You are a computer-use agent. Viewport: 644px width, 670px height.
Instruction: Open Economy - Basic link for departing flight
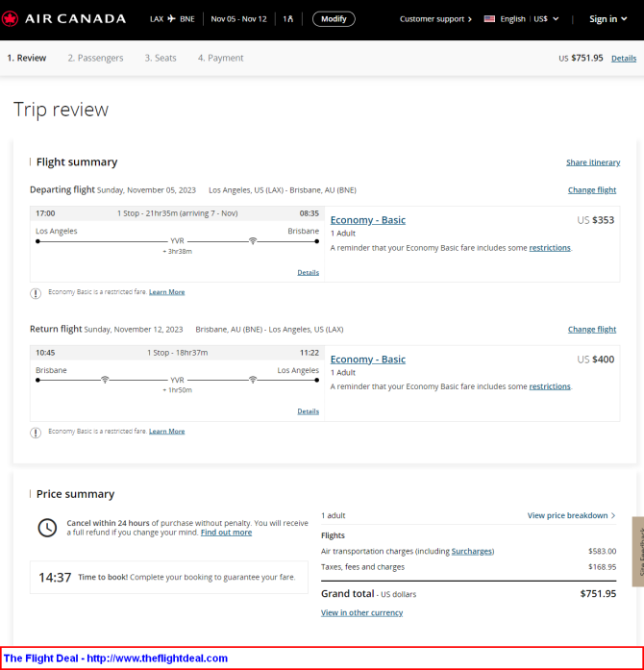[x=368, y=220]
